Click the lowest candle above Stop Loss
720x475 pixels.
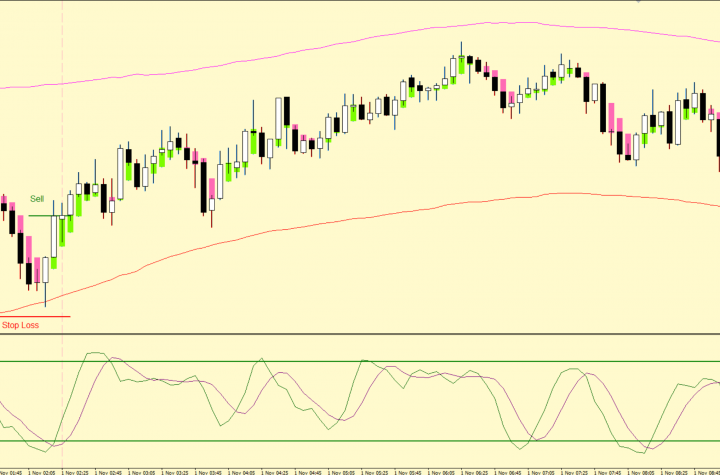click(45, 272)
